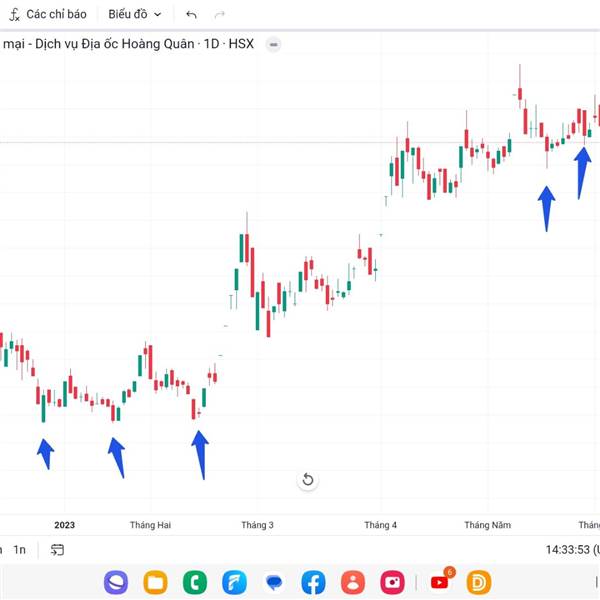
Task: Expand the Biểu đồ dropdown
Action: coord(135,15)
